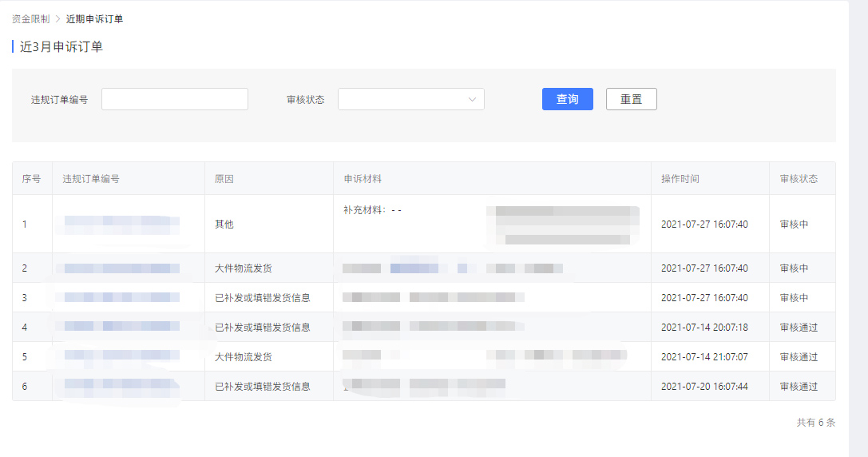868x457 pixels.
Task: Click 审核通过 status in row 6
Action: 799,386
